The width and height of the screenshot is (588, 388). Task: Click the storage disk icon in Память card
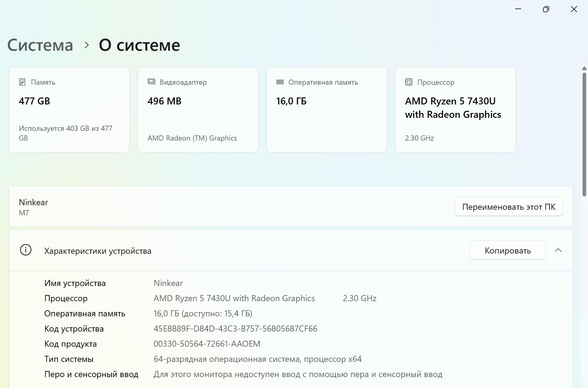[22, 82]
